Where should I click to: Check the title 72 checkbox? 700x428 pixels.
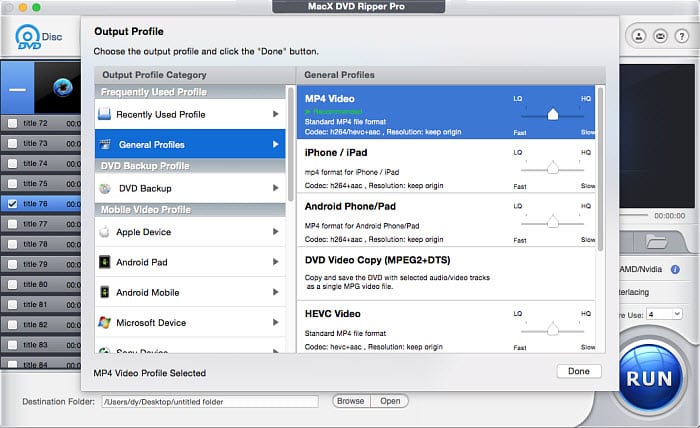pos(12,123)
